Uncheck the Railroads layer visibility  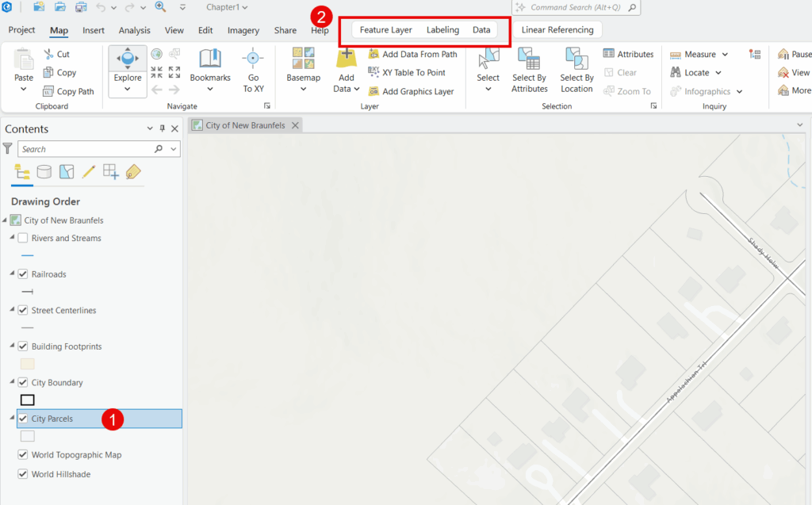(23, 274)
